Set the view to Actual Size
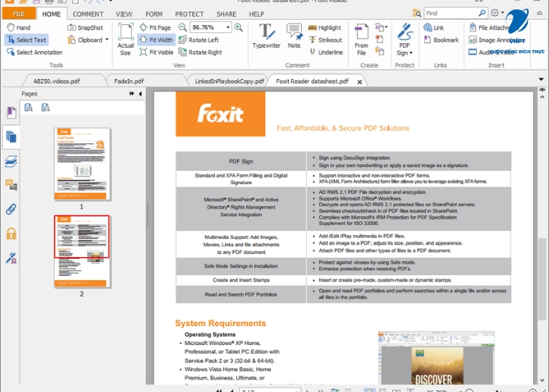549x392 pixels. coord(125,39)
